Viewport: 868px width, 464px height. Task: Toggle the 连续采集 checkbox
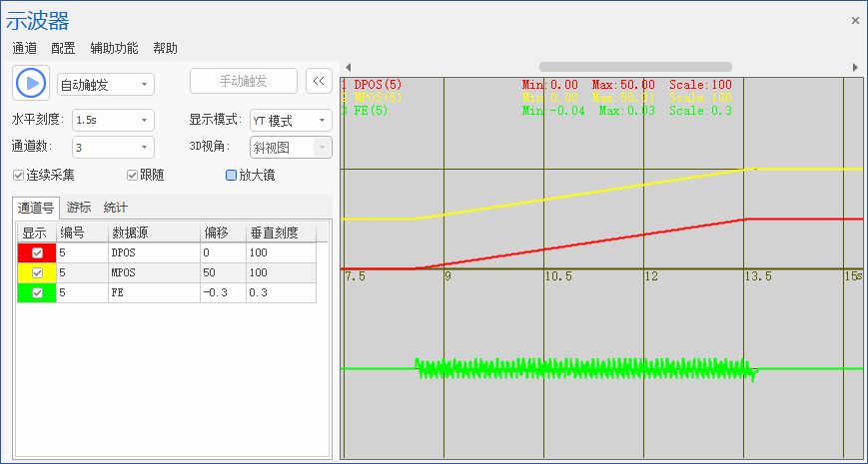[19, 176]
